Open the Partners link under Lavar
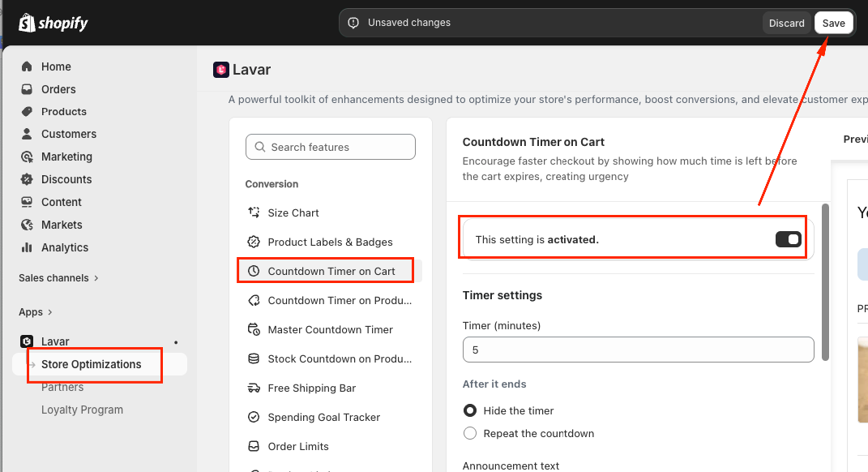 click(x=62, y=387)
